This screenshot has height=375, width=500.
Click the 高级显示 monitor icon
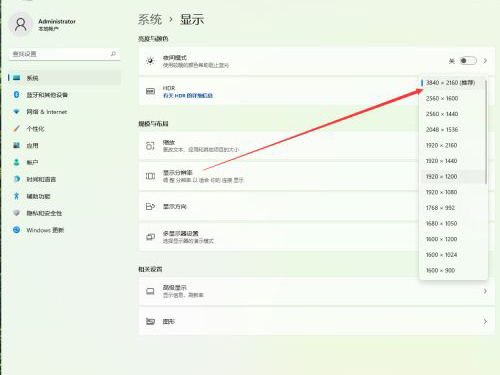point(150,291)
